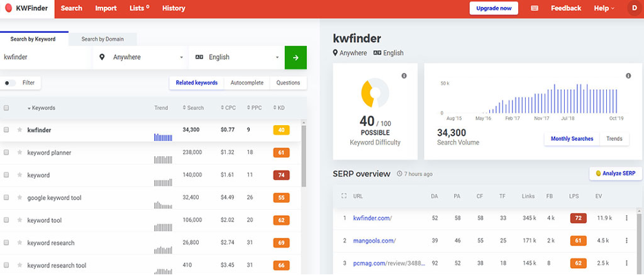Open the keyboard shortcuts icon
Image resolution: width=644 pixels, height=275 pixels.
point(535,8)
